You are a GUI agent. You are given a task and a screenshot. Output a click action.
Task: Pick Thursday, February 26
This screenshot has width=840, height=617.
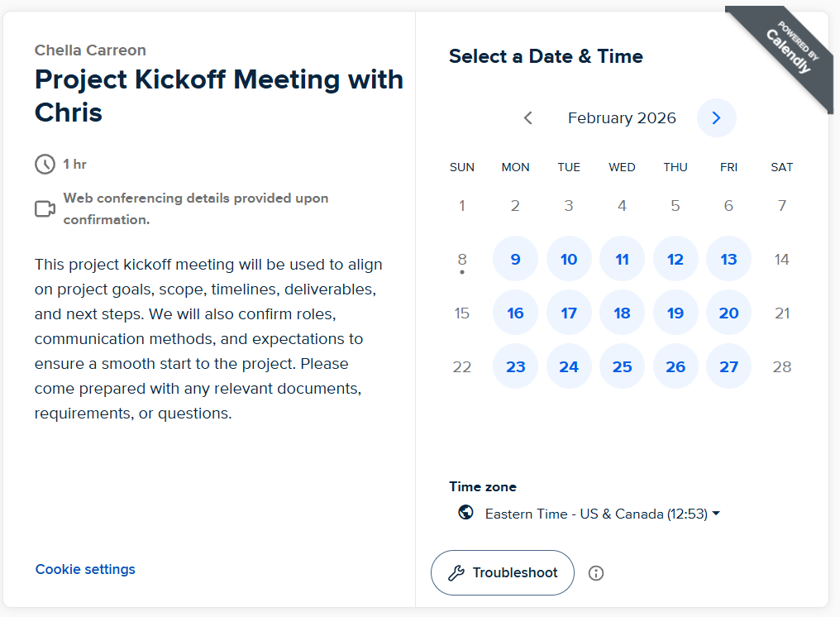675,366
